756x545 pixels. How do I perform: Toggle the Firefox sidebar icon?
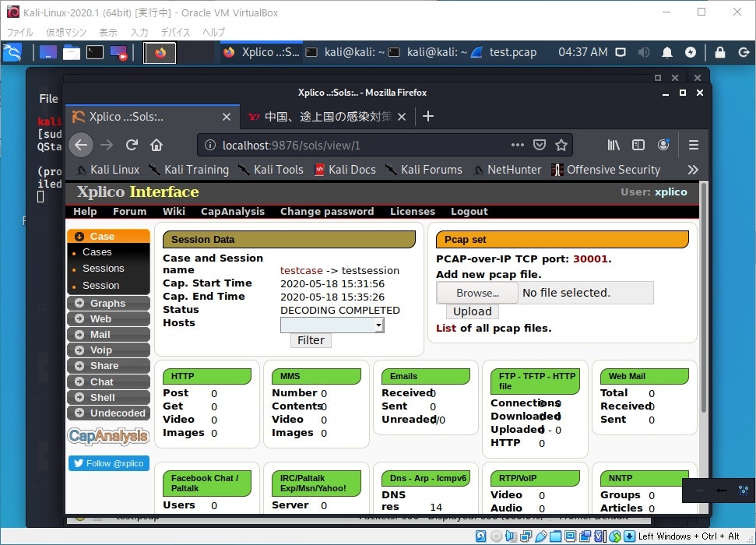click(x=638, y=145)
